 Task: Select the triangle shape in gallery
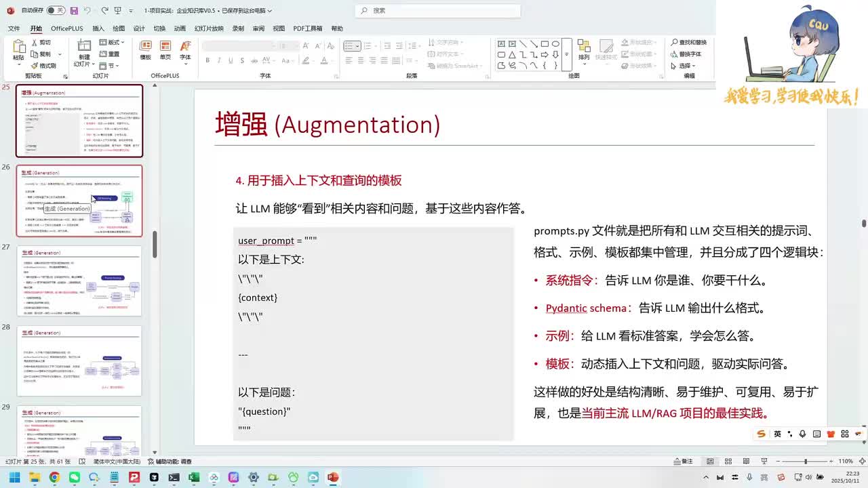pyautogui.click(x=512, y=55)
